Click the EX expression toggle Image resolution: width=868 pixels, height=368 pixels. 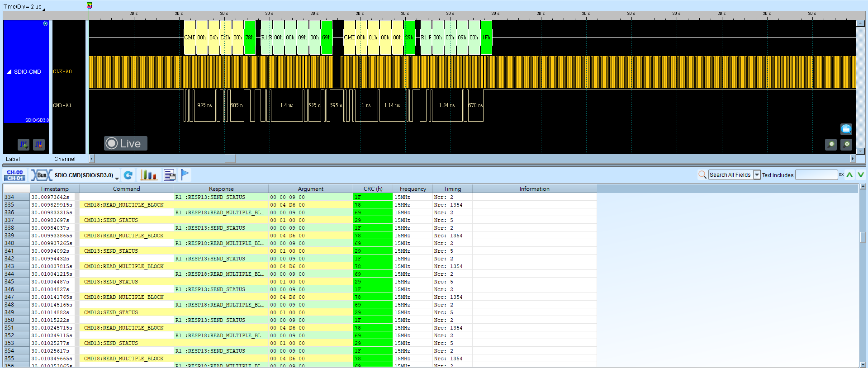coord(841,175)
